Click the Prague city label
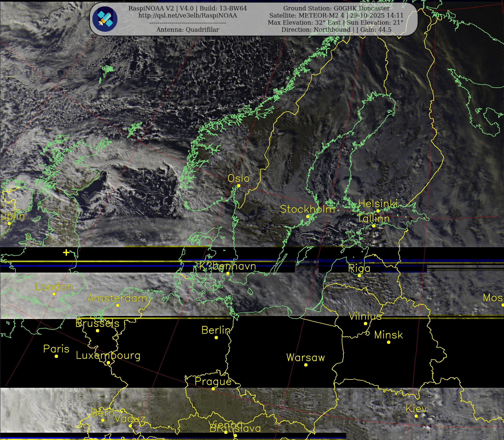 pyautogui.click(x=213, y=381)
